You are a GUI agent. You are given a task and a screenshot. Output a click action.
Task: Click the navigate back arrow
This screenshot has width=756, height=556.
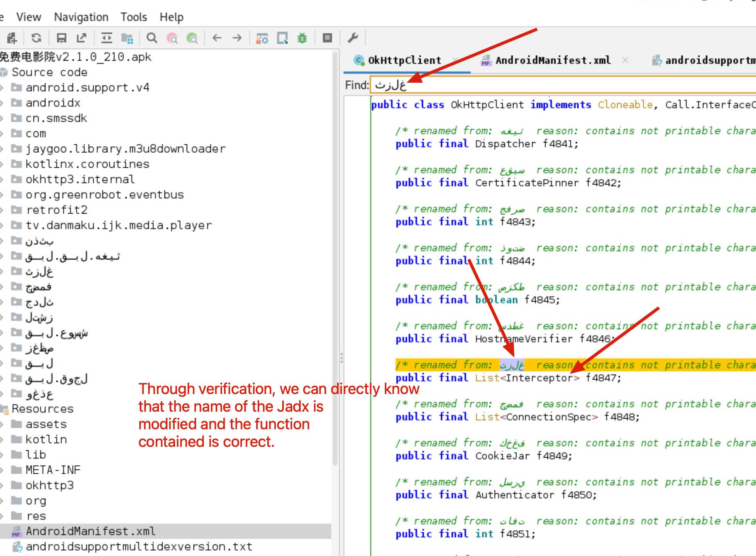pos(217,38)
